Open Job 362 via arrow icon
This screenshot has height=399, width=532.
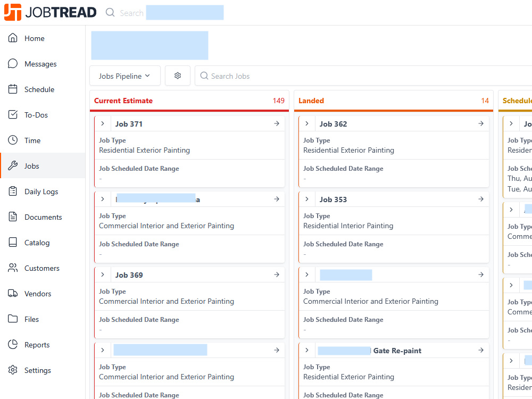(481, 123)
